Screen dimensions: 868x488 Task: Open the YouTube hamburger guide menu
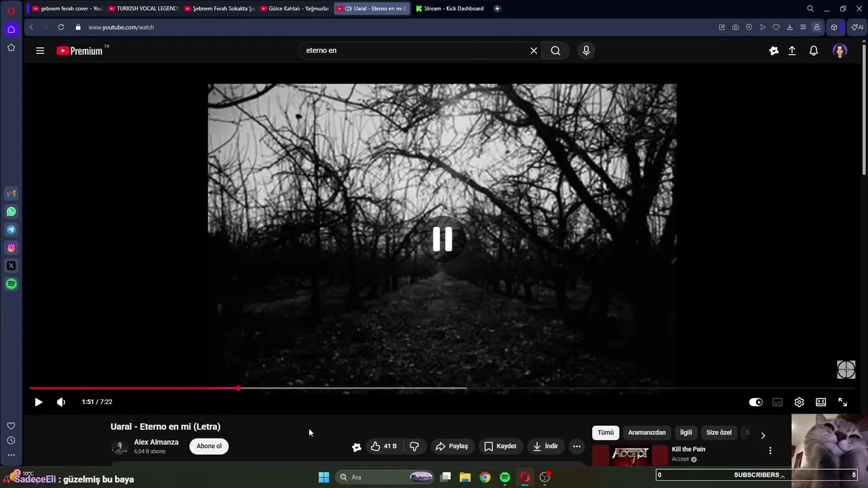tap(40, 51)
